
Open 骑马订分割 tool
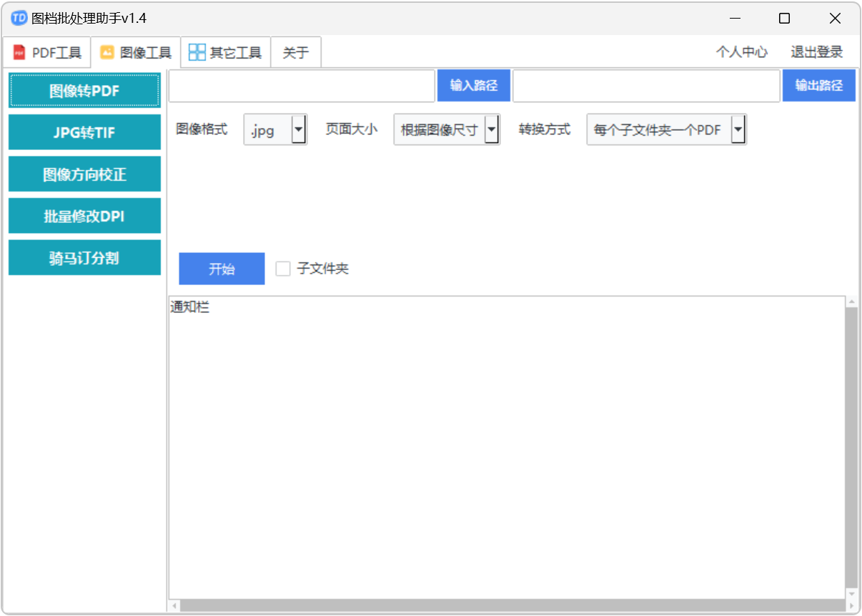pos(84,258)
